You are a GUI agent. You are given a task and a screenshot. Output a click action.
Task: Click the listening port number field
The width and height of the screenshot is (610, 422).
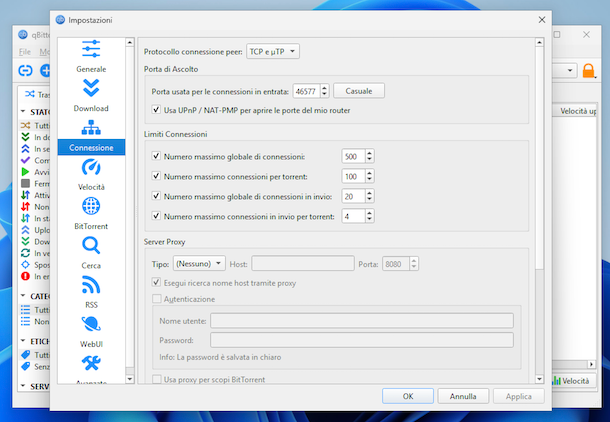tap(307, 91)
